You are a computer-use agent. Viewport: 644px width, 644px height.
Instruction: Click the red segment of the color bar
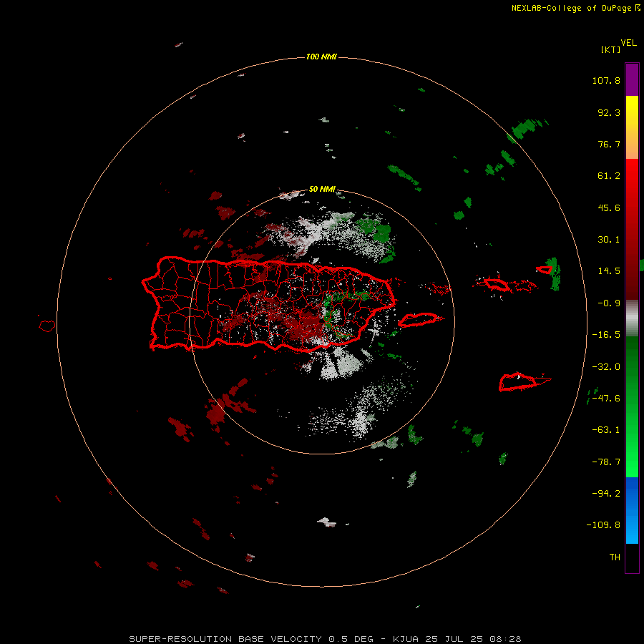pos(632,229)
